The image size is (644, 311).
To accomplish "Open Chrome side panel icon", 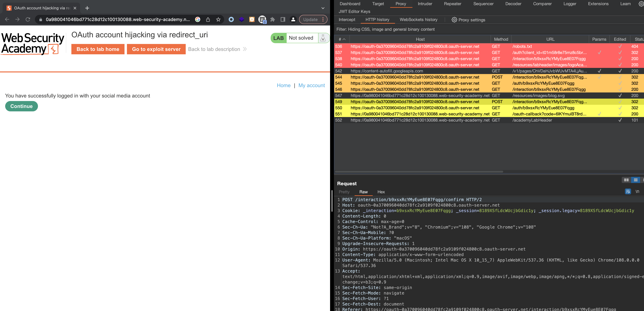I will [283, 20].
